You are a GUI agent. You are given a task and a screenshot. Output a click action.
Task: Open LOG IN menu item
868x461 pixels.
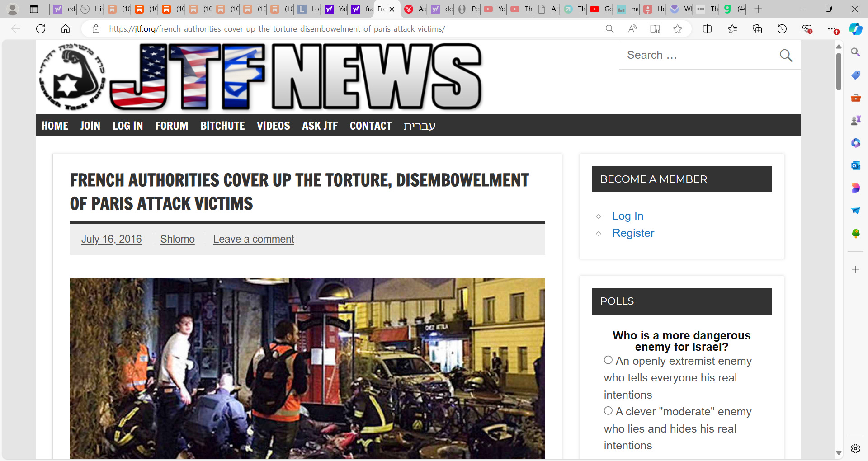click(x=127, y=126)
